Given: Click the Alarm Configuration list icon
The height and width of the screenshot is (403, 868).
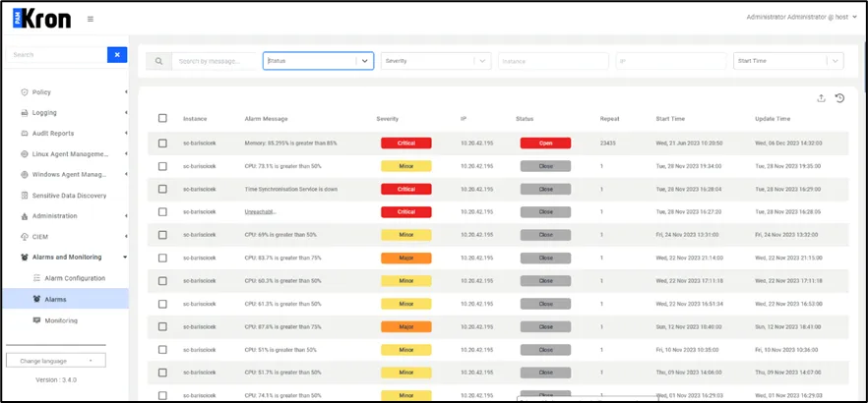Looking at the screenshot, I should click(x=37, y=278).
